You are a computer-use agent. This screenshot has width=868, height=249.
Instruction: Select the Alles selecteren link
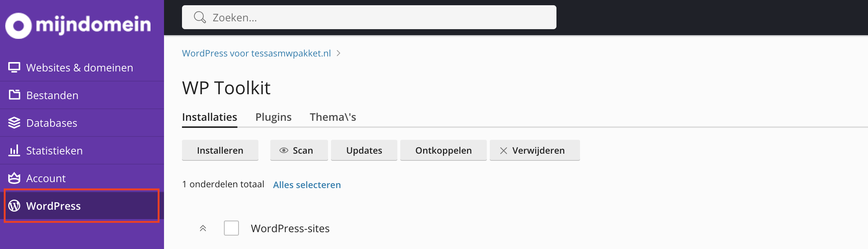coord(306,185)
